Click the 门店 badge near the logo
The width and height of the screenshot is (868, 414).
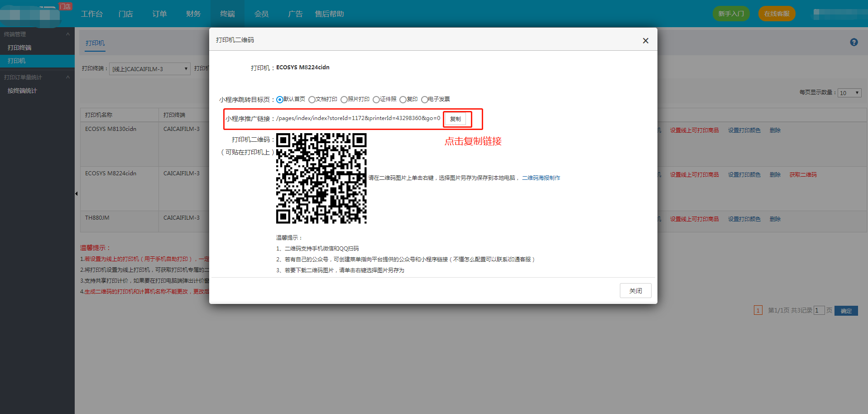click(65, 7)
